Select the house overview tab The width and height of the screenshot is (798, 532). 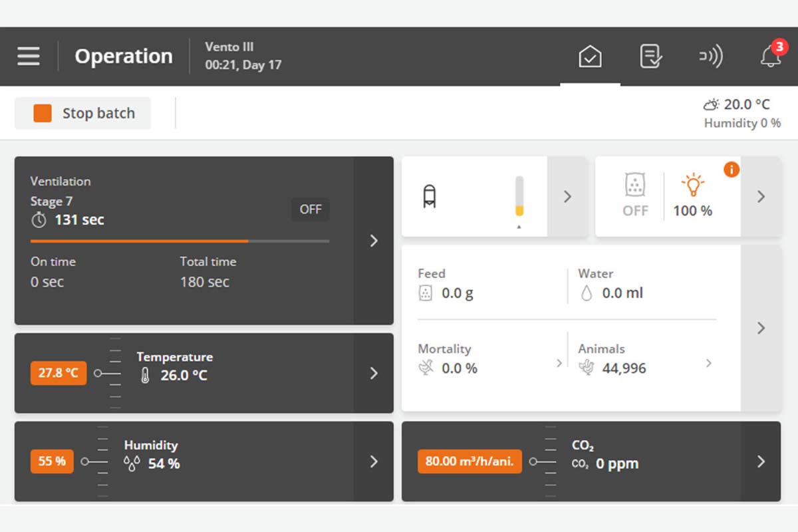click(590, 57)
